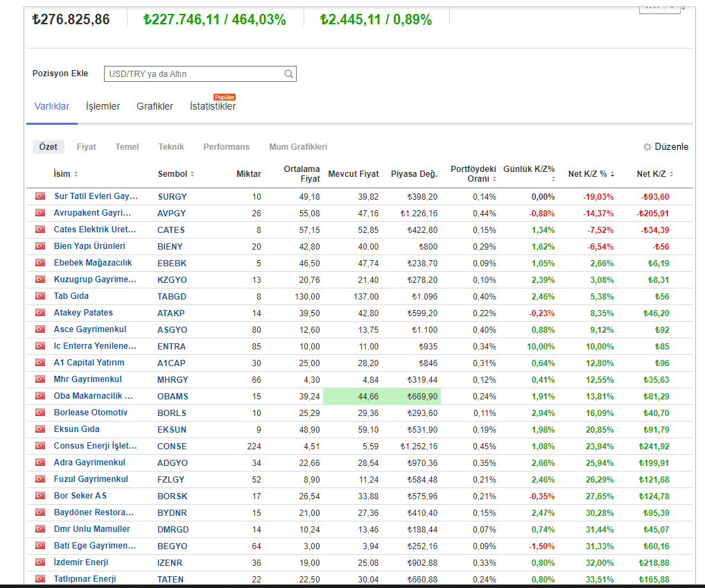Screen dimensions: 705x588
Task: Click the flag icon in the Avrupakent Gayri row
Action: pyautogui.click(x=40, y=213)
